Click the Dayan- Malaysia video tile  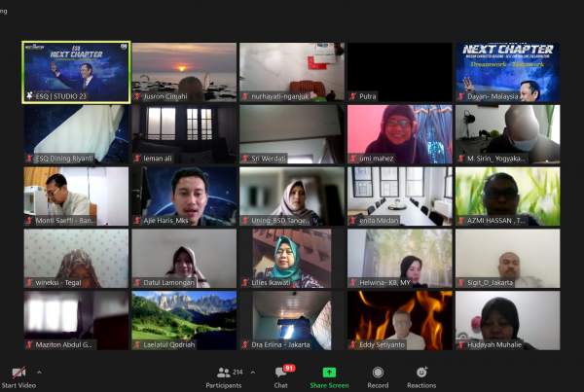tap(507, 70)
